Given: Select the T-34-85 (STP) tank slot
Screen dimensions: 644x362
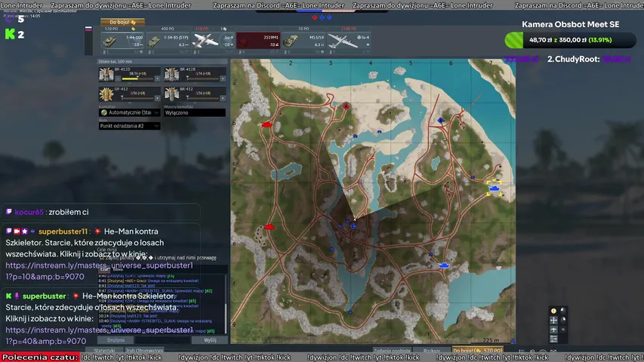Looking at the screenshot, I should coord(167,40).
